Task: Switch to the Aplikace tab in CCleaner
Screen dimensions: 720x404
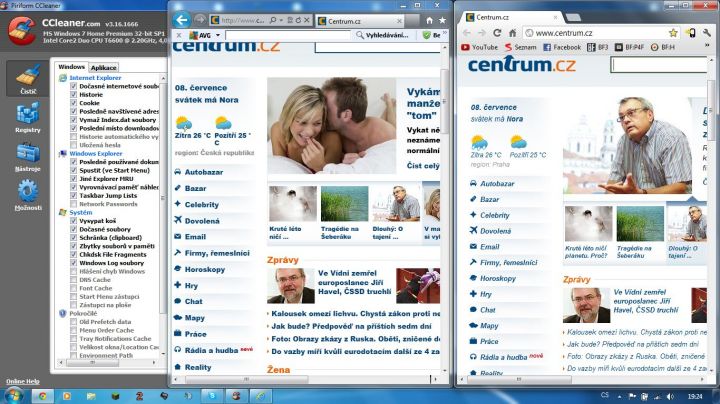Action: point(103,67)
